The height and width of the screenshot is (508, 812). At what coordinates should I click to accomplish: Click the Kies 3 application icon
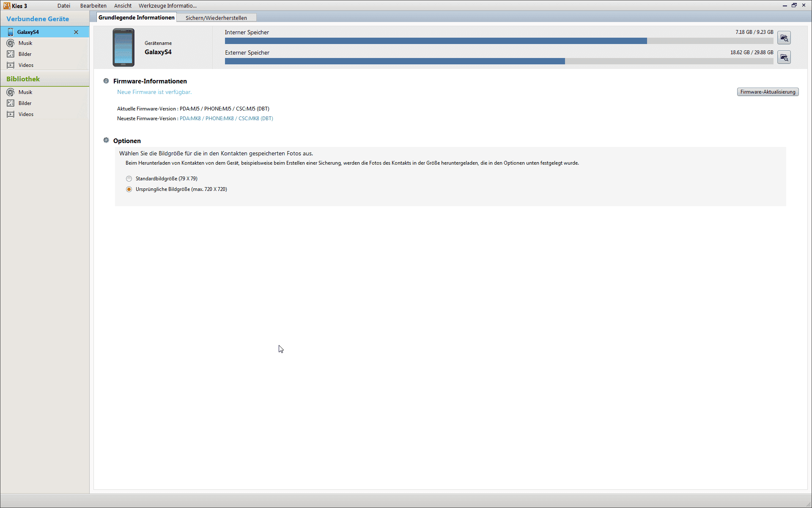tap(7, 6)
